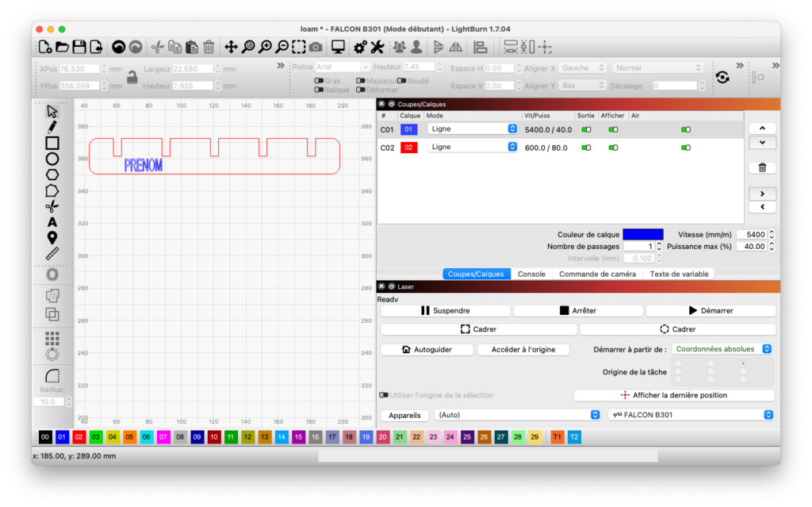812x507 pixels.
Task: Click the preview monitor icon
Action: click(338, 47)
